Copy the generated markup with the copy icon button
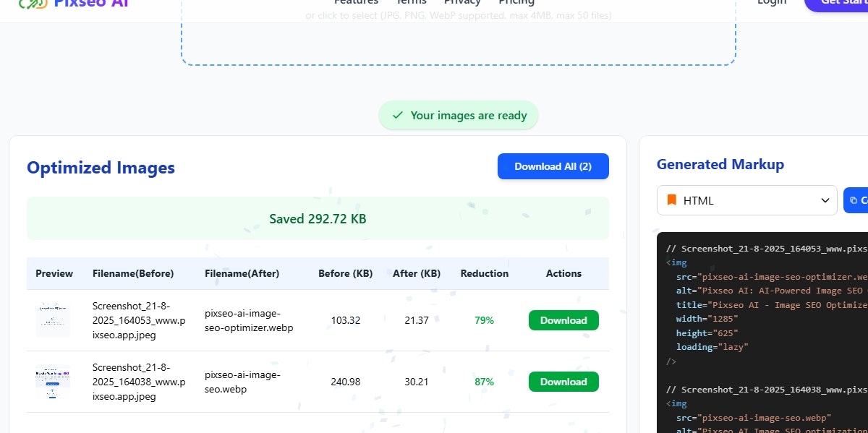 (856, 200)
